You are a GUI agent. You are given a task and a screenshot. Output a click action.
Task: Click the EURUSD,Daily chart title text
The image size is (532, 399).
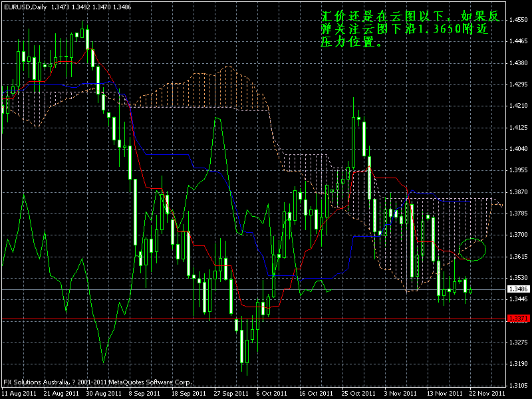pos(25,7)
